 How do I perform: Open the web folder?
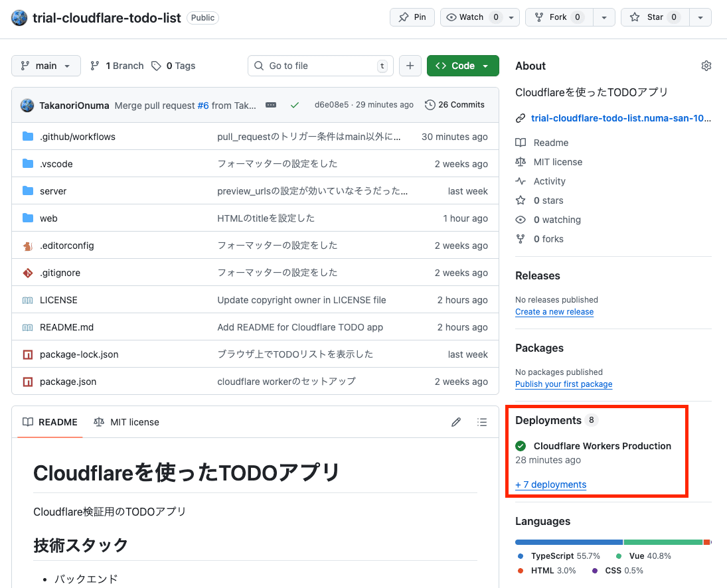48,218
